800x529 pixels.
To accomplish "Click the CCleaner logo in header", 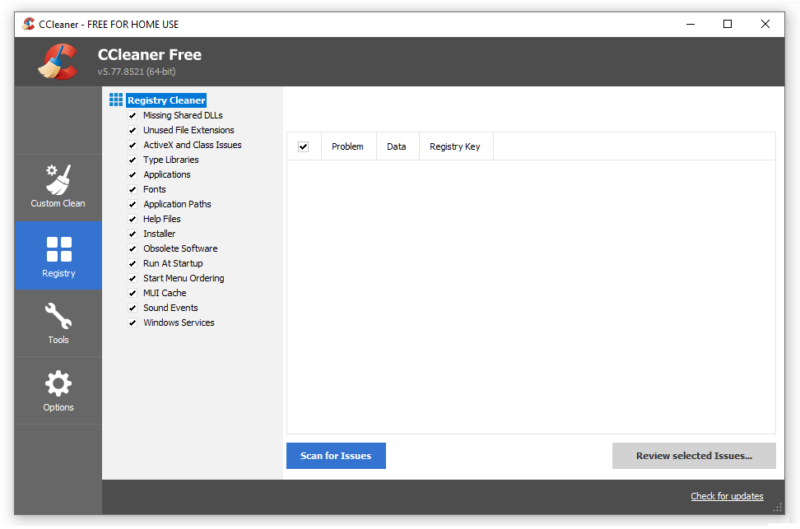I will 58,62.
